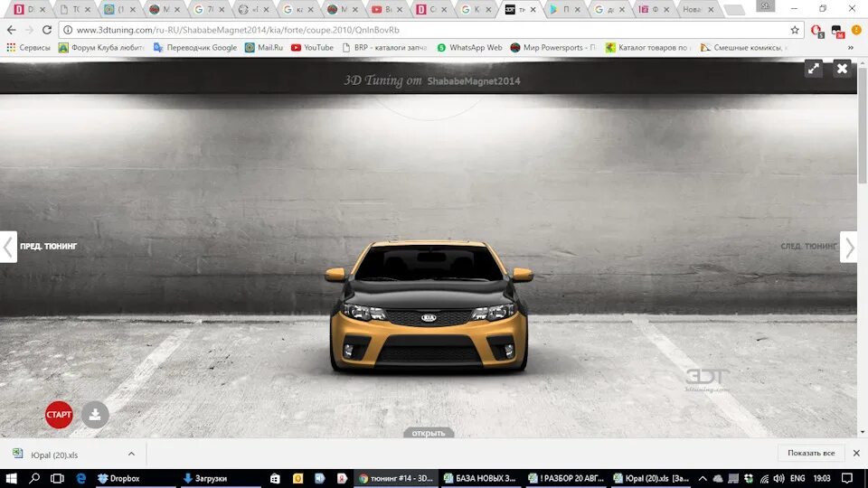Launch Edge from the taskbar
The width and height of the screenshot is (868, 488).
coord(80,478)
